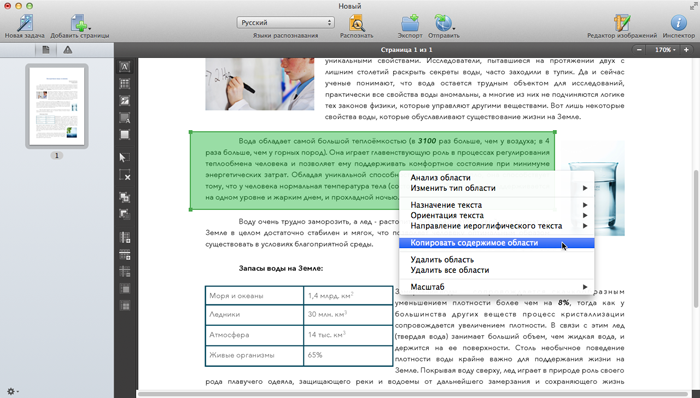Click the zoom in plus button

click(686, 50)
